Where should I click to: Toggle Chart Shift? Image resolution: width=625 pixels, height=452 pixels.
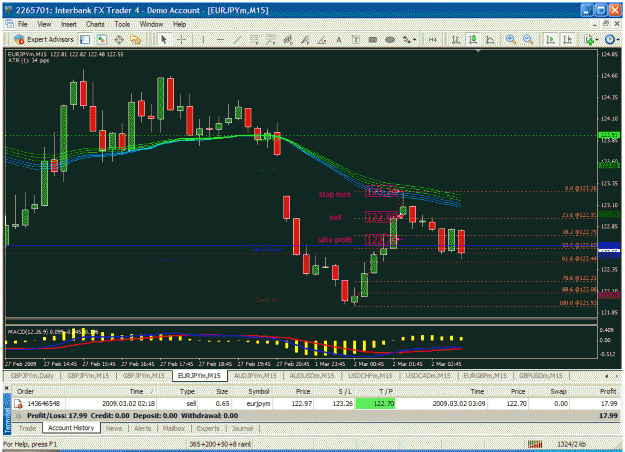click(567, 39)
